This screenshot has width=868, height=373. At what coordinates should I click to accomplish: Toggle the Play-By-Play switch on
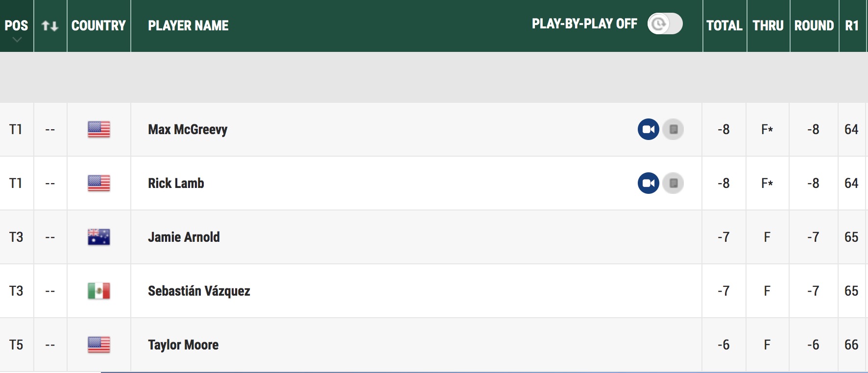click(665, 23)
